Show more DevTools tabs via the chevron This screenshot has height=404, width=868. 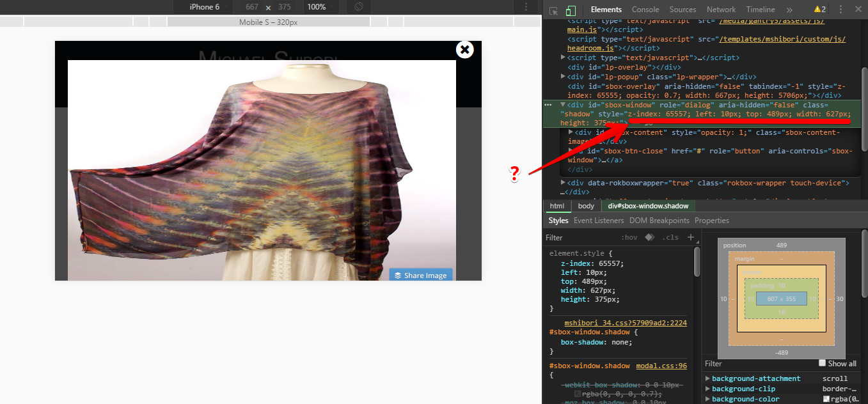(x=789, y=10)
